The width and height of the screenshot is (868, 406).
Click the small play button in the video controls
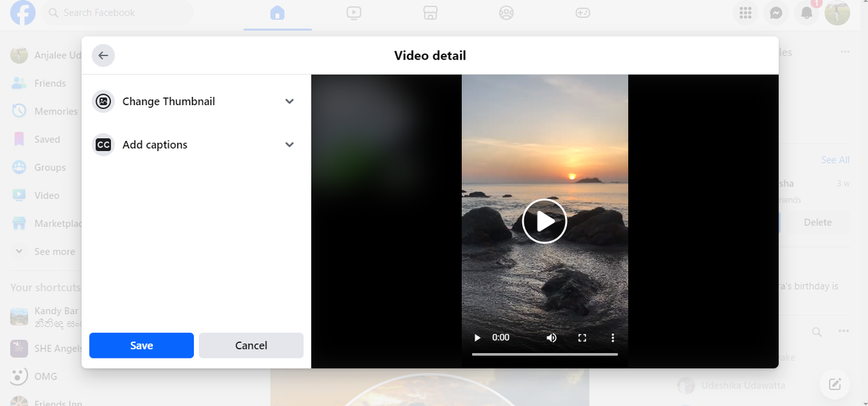pyautogui.click(x=477, y=338)
